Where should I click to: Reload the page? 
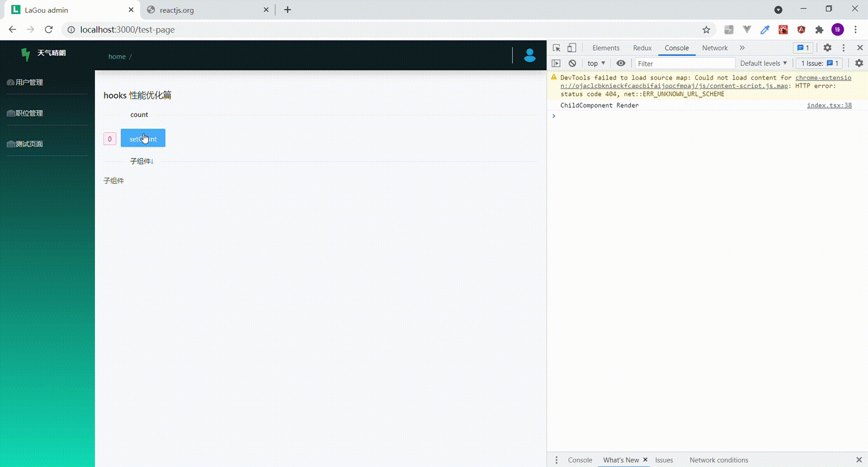pyautogui.click(x=49, y=29)
